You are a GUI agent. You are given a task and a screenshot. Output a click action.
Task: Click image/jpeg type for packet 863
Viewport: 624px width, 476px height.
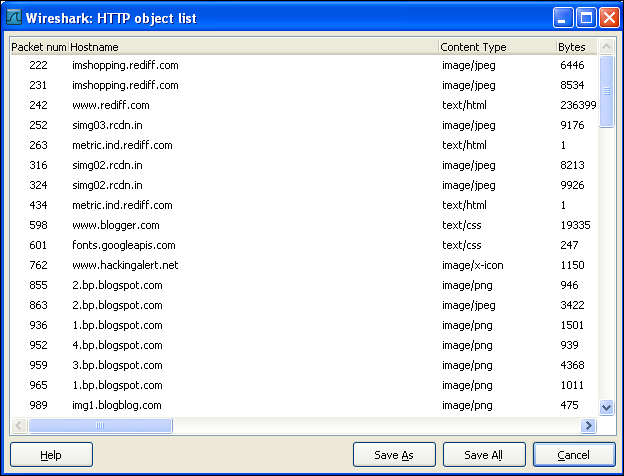[x=468, y=305]
